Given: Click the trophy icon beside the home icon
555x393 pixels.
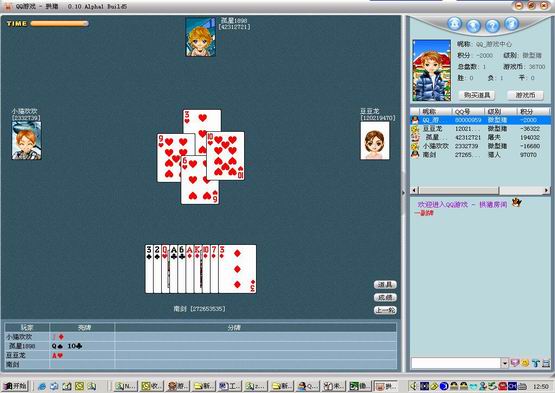Looking at the screenshot, I should (x=473, y=25).
